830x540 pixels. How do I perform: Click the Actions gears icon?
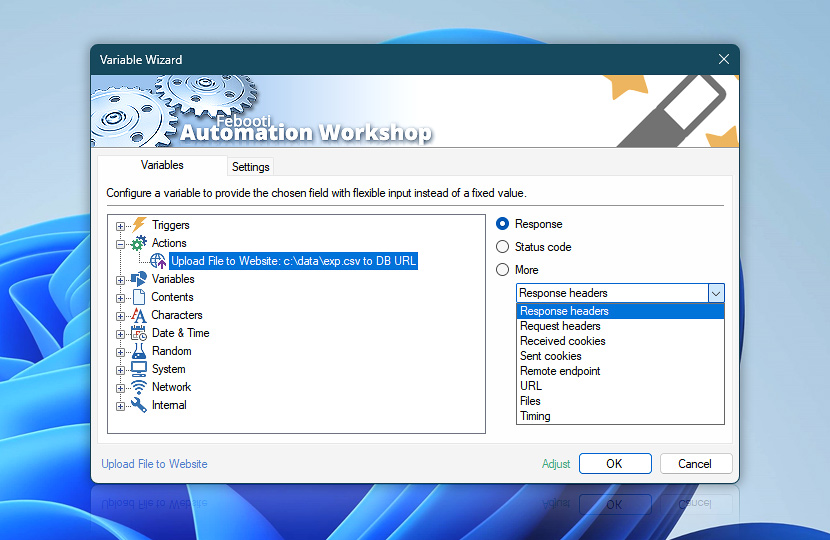pos(139,243)
